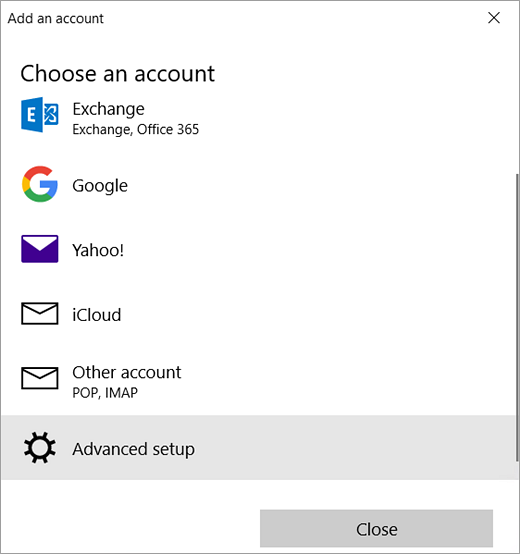Select the Exchange account label
Screen dimensions: 520x554
click(108, 109)
